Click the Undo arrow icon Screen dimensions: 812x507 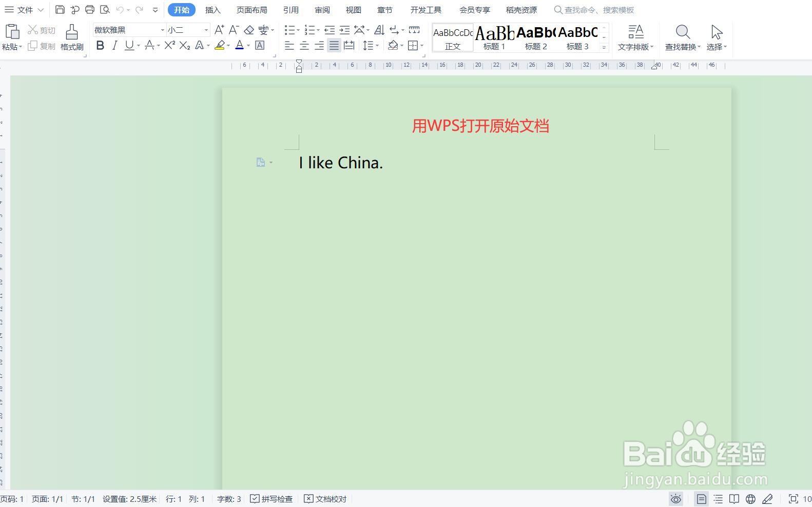click(x=120, y=10)
